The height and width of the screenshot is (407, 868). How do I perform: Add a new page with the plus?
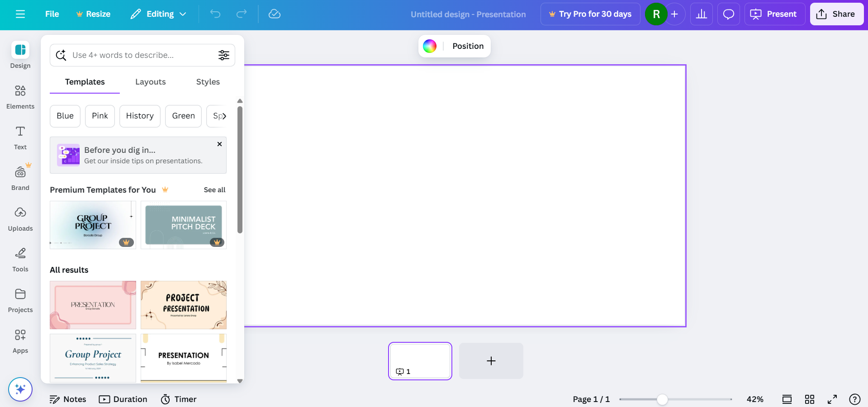pos(491,361)
